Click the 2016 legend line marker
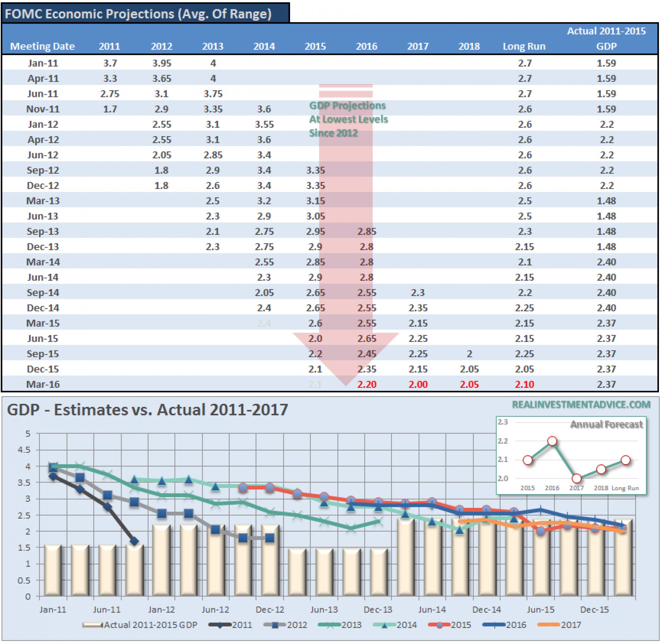 [x=494, y=626]
